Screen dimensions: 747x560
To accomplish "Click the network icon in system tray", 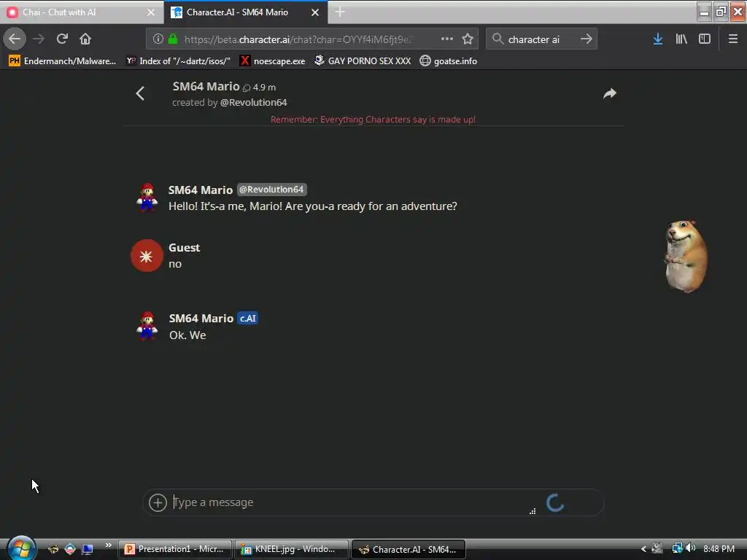I will tap(677, 548).
